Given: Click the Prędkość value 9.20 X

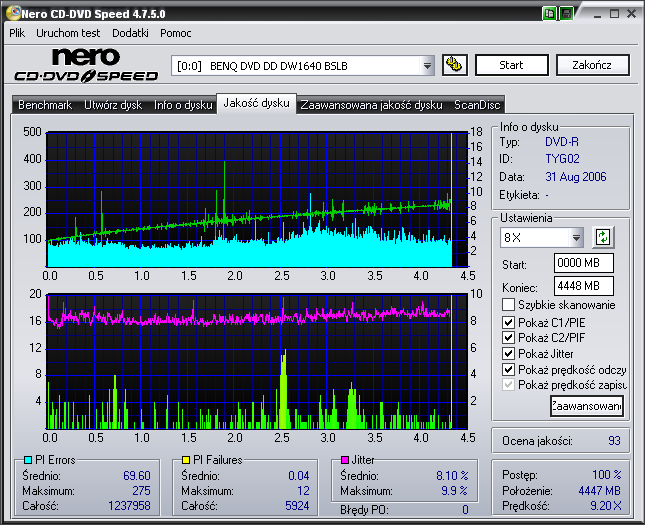Looking at the screenshot, I should (x=606, y=506).
